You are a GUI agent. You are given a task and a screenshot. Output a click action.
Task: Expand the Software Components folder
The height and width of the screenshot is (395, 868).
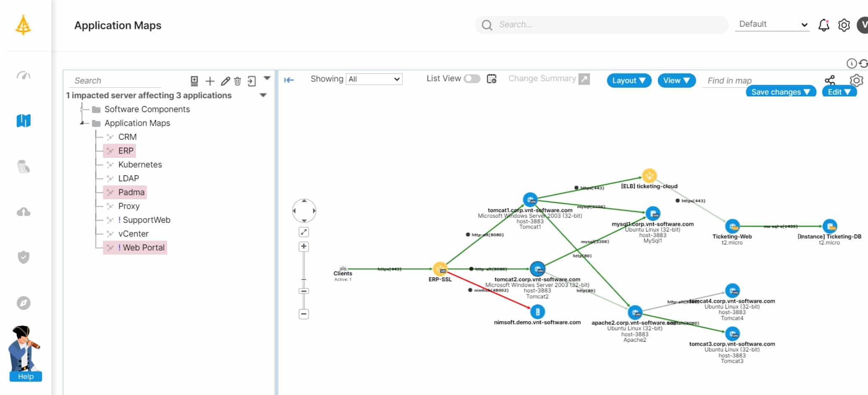[82, 109]
